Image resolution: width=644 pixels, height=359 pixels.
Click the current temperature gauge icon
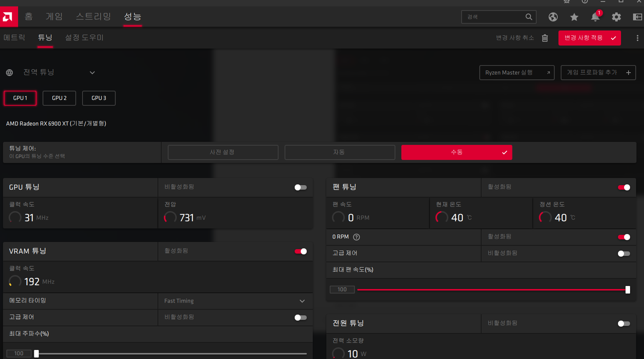point(442,218)
